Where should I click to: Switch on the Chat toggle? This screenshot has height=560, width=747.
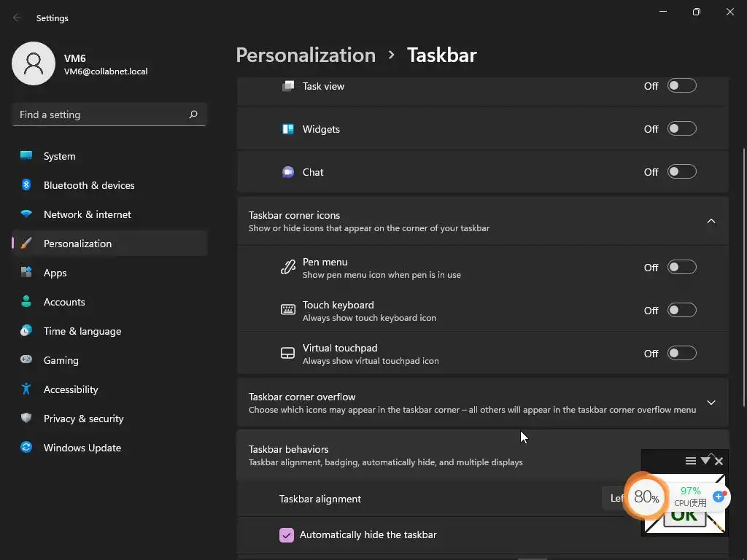point(682,172)
